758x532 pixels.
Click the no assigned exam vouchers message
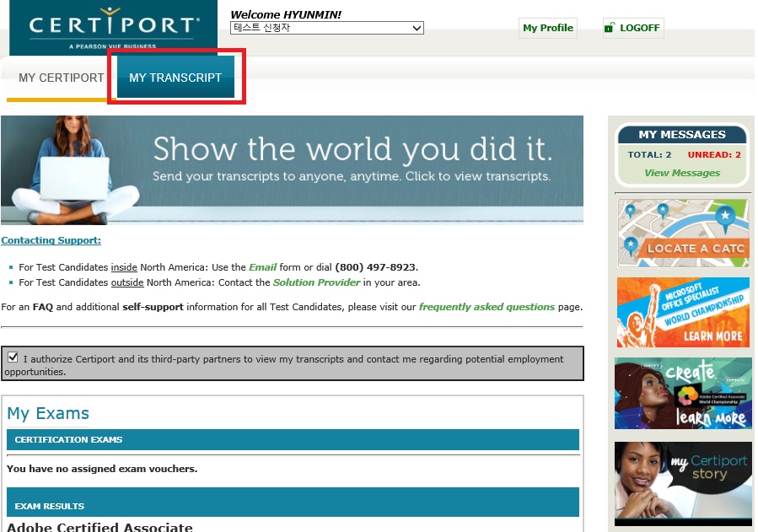click(x=102, y=469)
